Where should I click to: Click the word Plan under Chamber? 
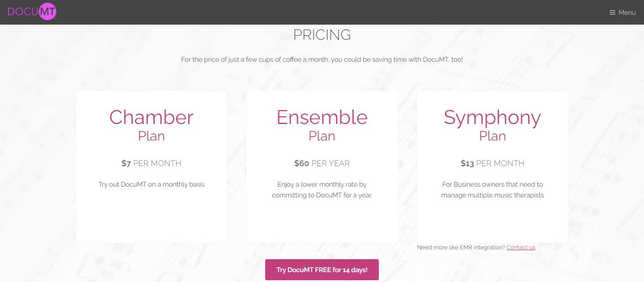click(x=151, y=136)
